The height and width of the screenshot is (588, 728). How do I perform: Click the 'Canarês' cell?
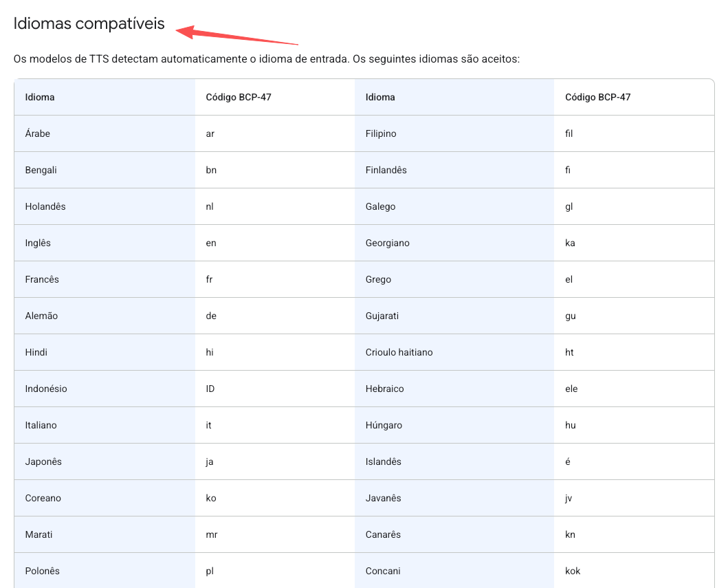(454, 534)
